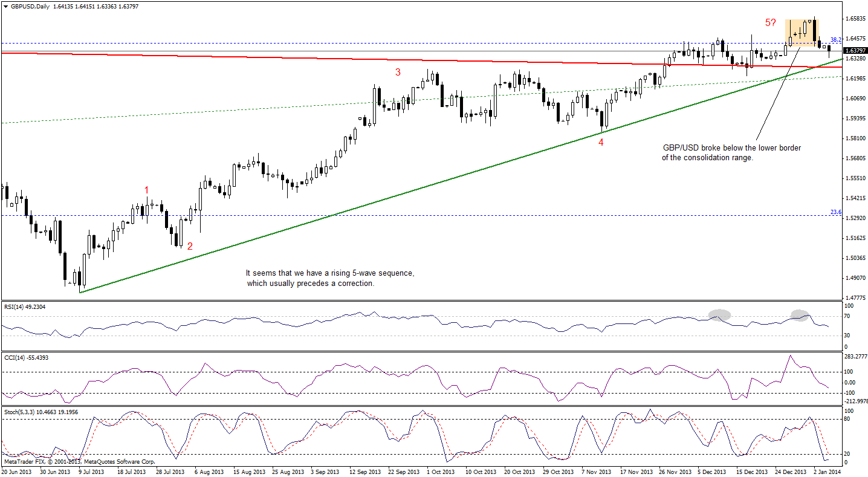Select the red wave label 4

[601, 142]
